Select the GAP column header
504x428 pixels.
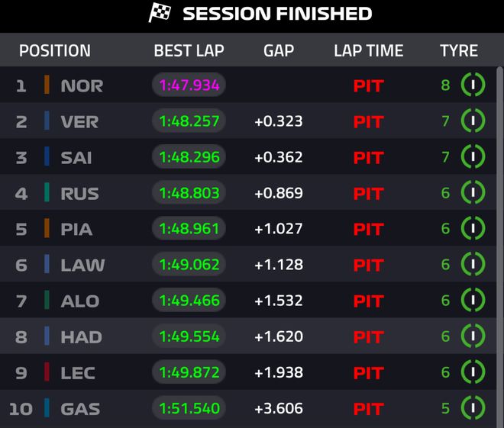pyautogui.click(x=279, y=51)
